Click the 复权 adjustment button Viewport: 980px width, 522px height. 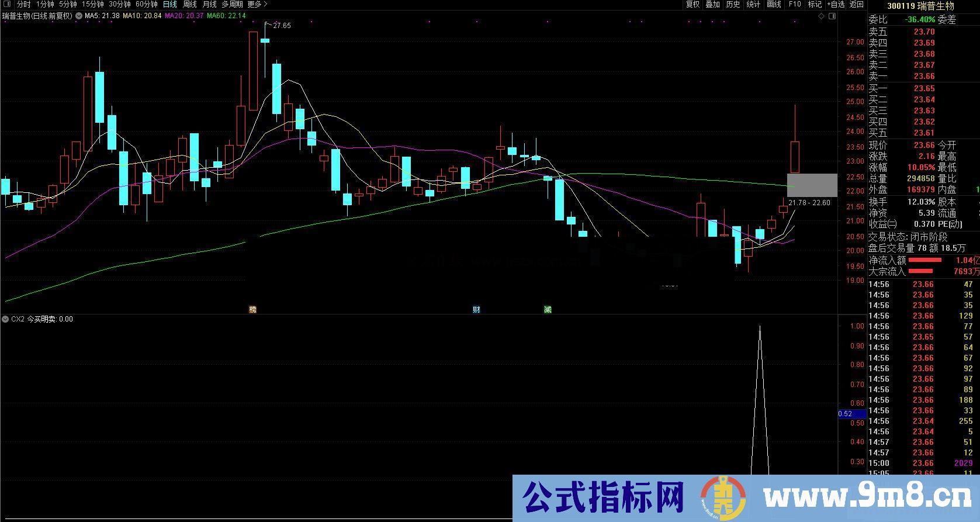693,4
